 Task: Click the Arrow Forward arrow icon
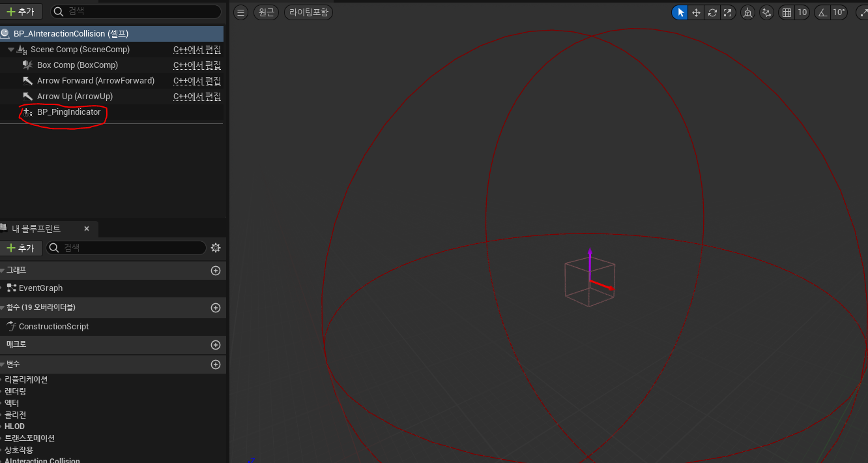tap(27, 81)
